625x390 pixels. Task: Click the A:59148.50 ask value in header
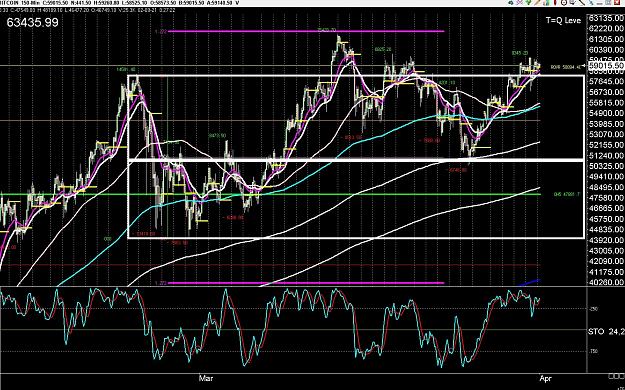(219, 2)
